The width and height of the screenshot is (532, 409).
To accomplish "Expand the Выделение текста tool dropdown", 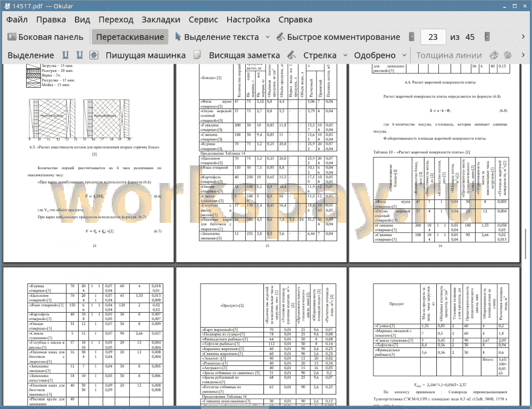I will pyautogui.click(x=268, y=37).
